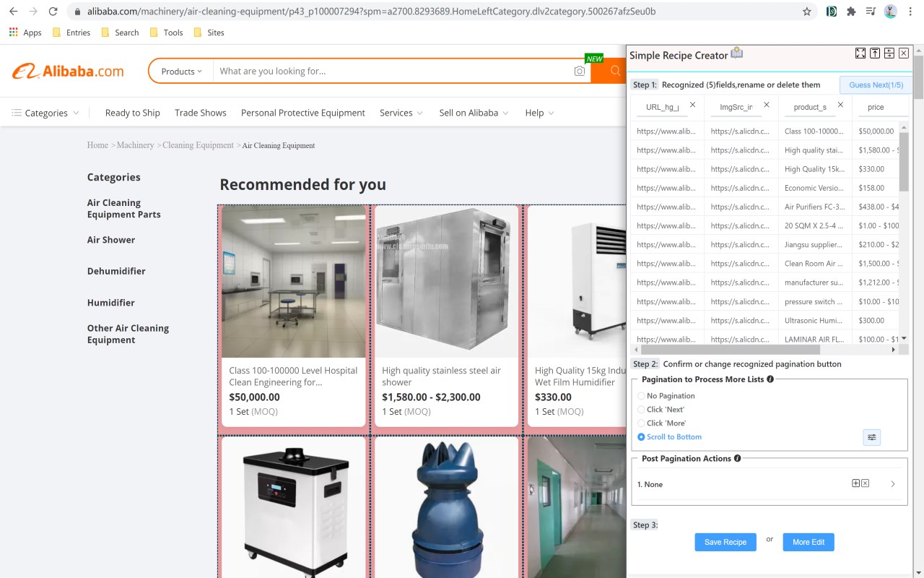Delete the URL_hg field column

(693, 105)
